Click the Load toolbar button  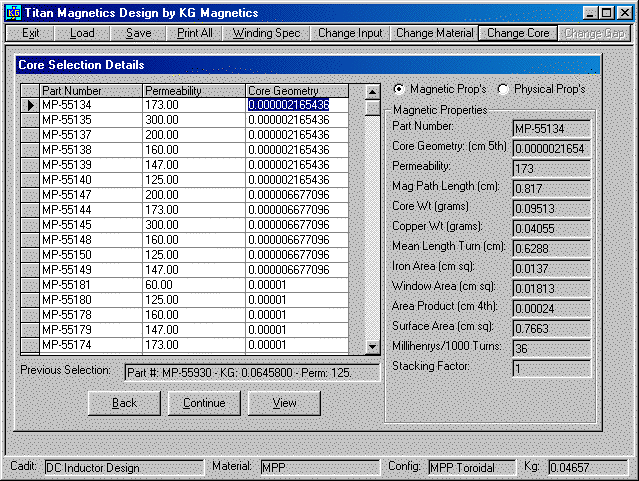82,33
